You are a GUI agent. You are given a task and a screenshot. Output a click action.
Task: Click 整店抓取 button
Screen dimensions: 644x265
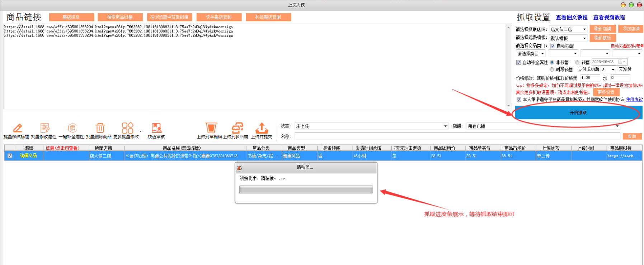[x=71, y=17]
